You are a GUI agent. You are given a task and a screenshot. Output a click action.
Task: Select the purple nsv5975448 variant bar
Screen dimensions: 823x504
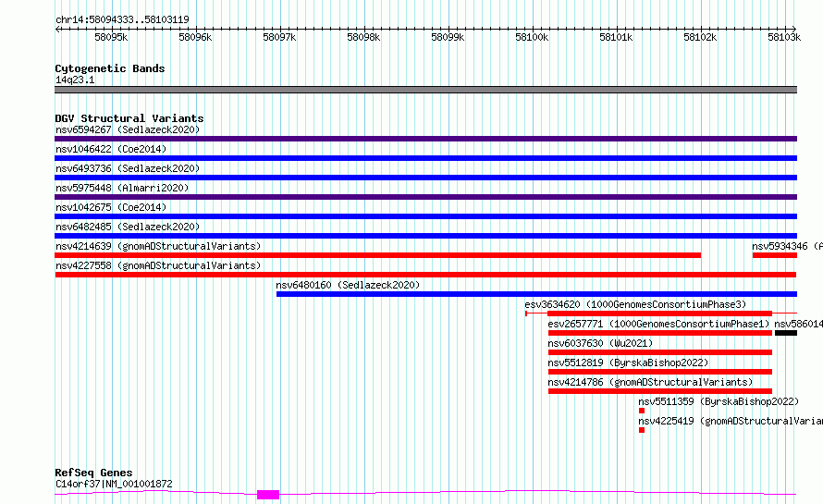[425, 197]
